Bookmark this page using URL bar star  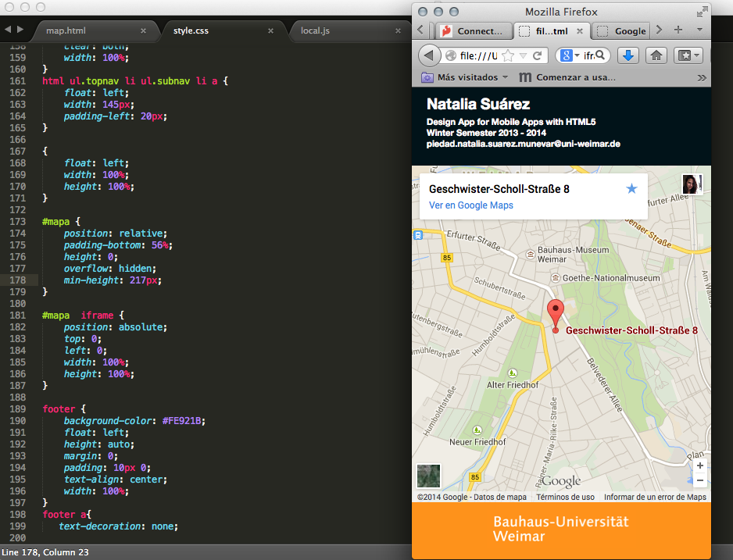pos(507,55)
